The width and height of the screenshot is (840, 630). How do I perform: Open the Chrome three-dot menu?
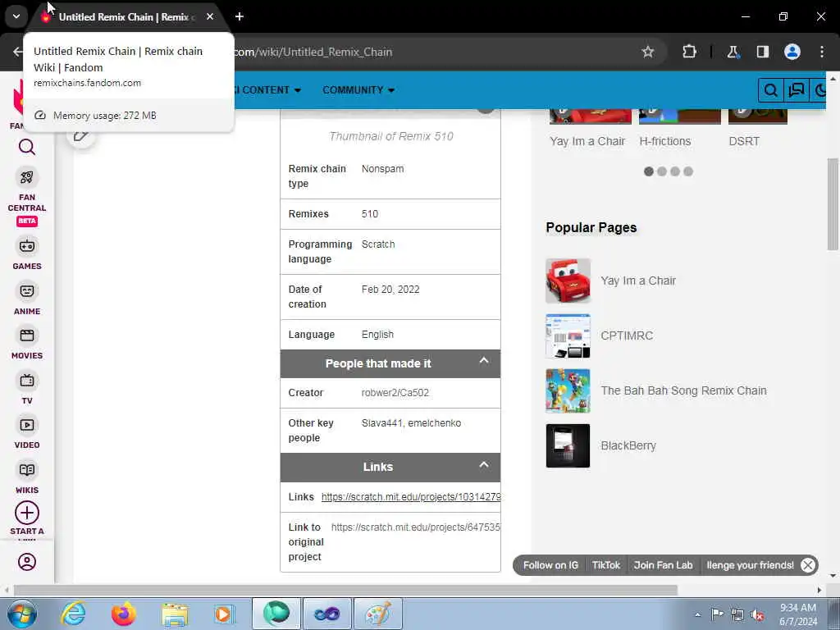(821, 52)
